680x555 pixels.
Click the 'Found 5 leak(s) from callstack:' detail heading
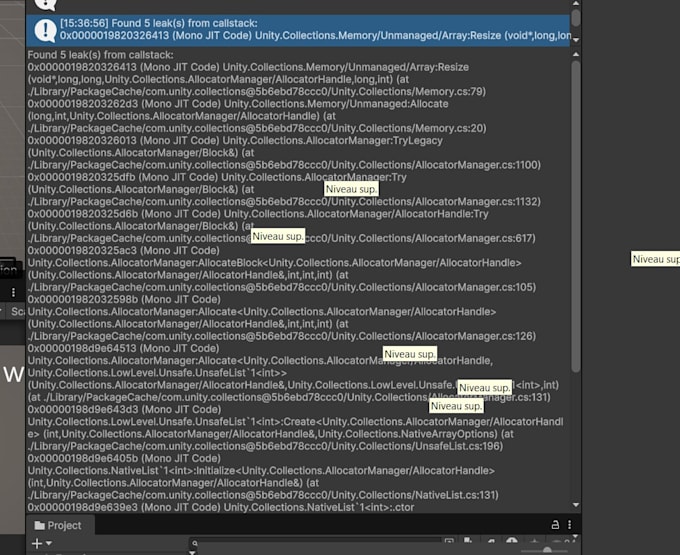click(101, 55)
